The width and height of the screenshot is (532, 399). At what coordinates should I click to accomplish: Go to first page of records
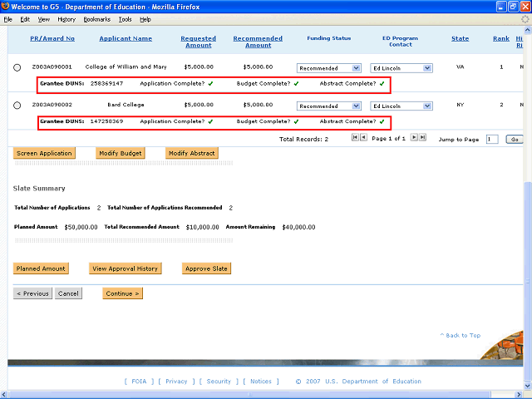tap(356, 138)
